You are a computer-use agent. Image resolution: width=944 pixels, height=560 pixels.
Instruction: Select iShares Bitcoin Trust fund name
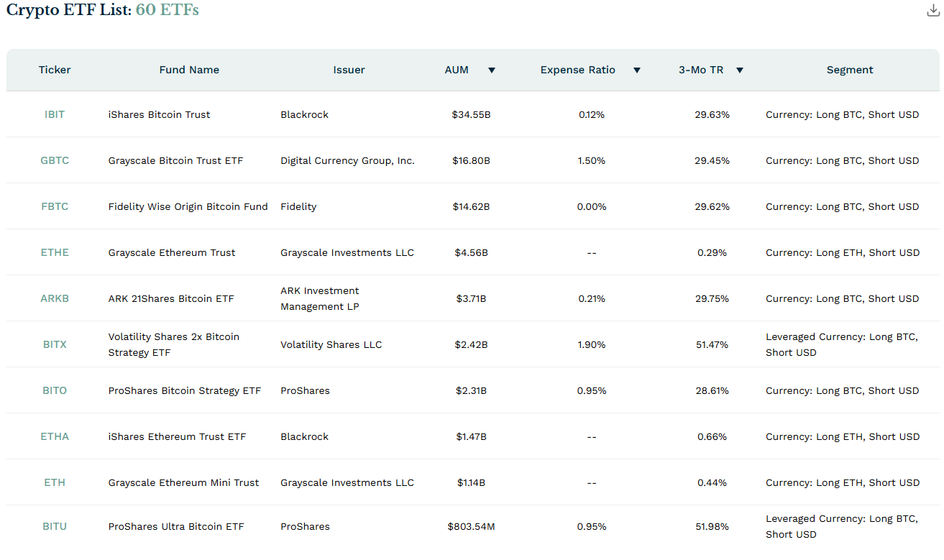(x=159, y=114)
